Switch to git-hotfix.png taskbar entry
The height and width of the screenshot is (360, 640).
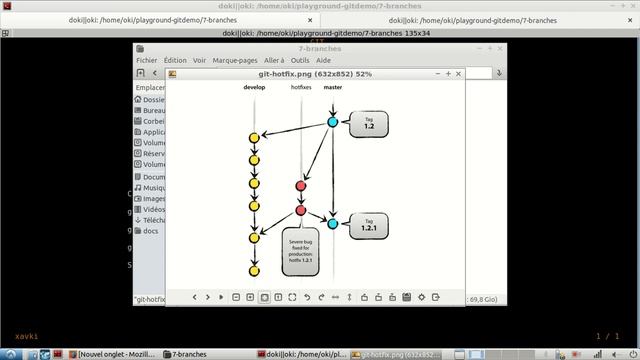tap(396, 354)
